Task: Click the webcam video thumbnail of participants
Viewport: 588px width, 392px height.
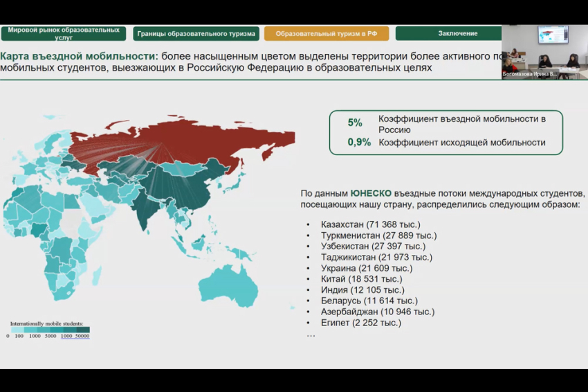Action: (544, 52)
